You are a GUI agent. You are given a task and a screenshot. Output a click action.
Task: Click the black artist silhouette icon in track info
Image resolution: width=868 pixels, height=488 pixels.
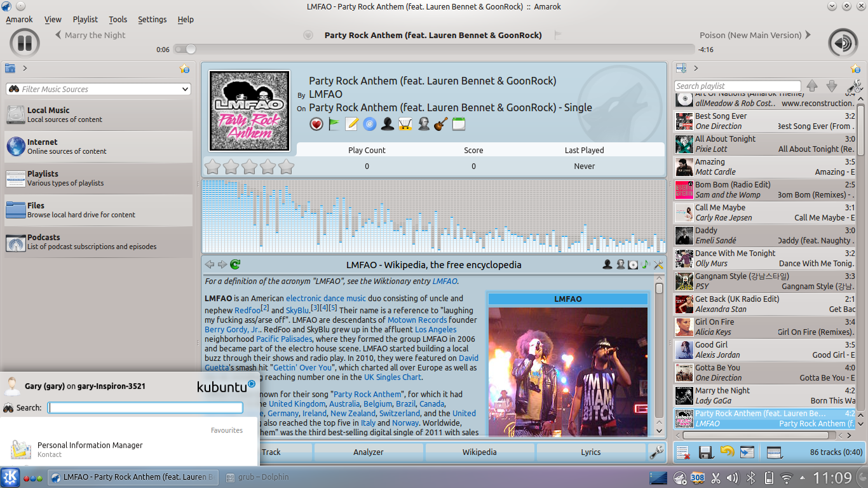388,125
